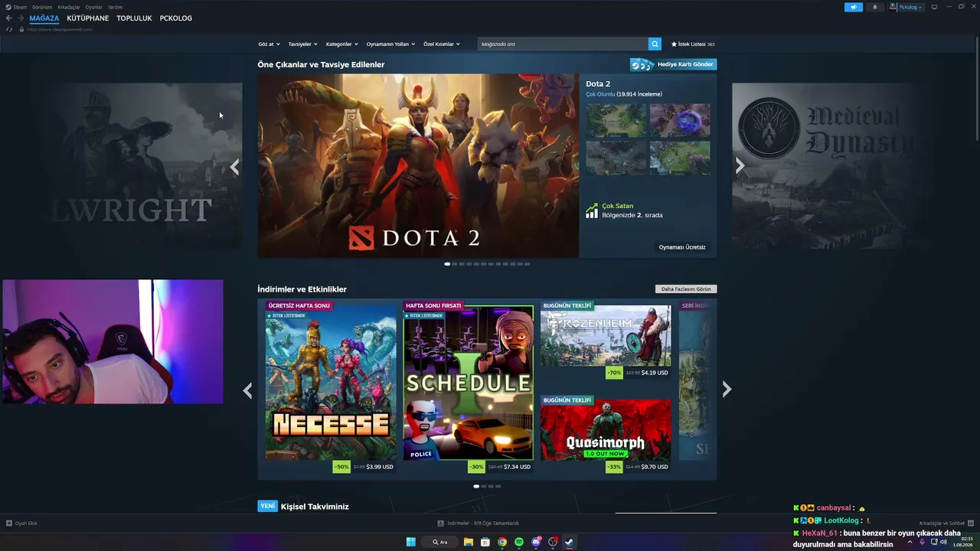This screenshot has width=980, height=551.
Task: Switch to the KÜTÜPHANE tab
Action: point(88,18)
